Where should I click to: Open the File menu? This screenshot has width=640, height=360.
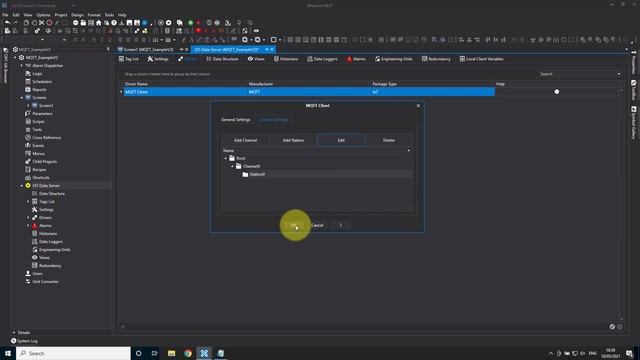[5, 15]
